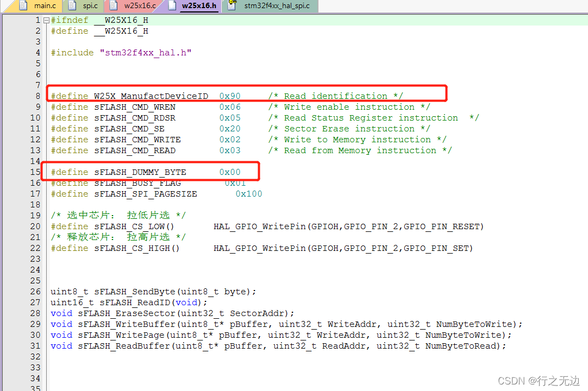The width and height of the screenshot is (588, 391).
Task: Click sFLASH_ReadID function declaration
Action: pyautogui.click(x=129, y=303)
